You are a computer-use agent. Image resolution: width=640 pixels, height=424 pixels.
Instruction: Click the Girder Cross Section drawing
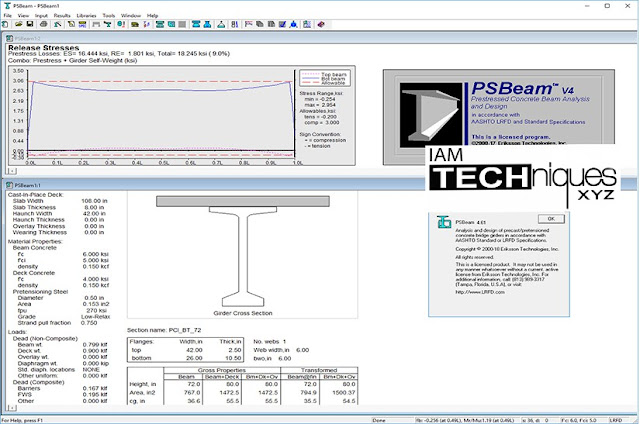(x=243, y=251)
